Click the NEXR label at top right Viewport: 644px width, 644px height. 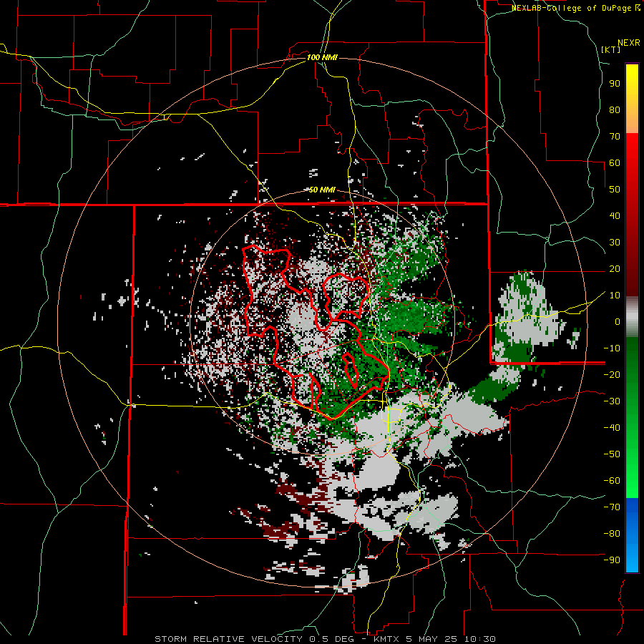tap(629, 43)
